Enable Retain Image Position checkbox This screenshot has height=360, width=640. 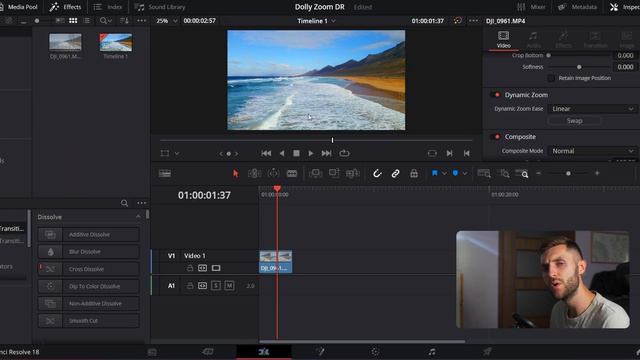(551, 78)
